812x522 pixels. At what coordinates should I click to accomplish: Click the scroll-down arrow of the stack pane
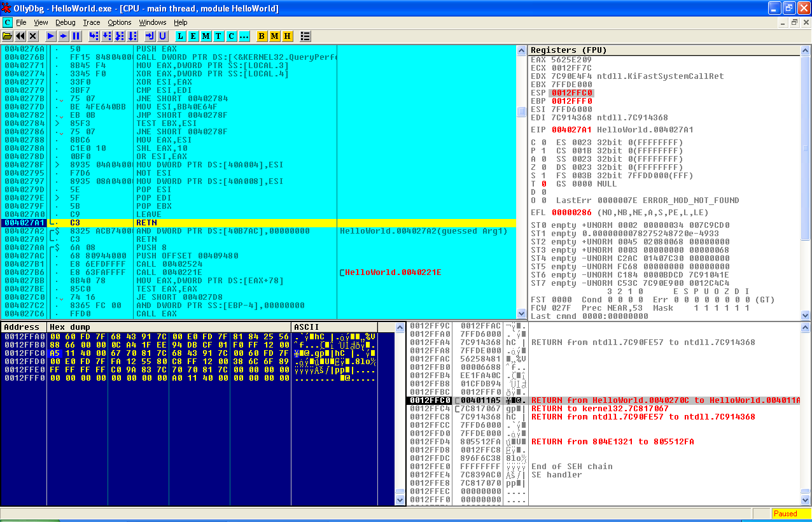tap(806, 500)
